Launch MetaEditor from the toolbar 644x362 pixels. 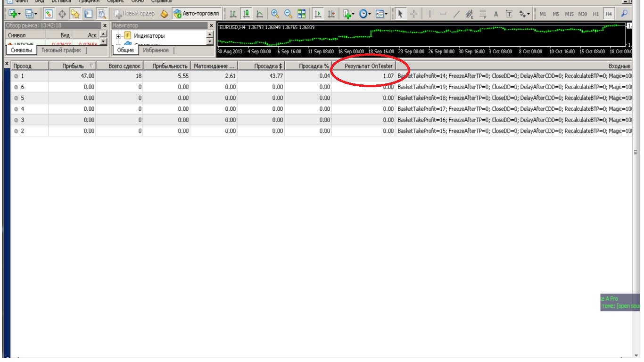165,14
